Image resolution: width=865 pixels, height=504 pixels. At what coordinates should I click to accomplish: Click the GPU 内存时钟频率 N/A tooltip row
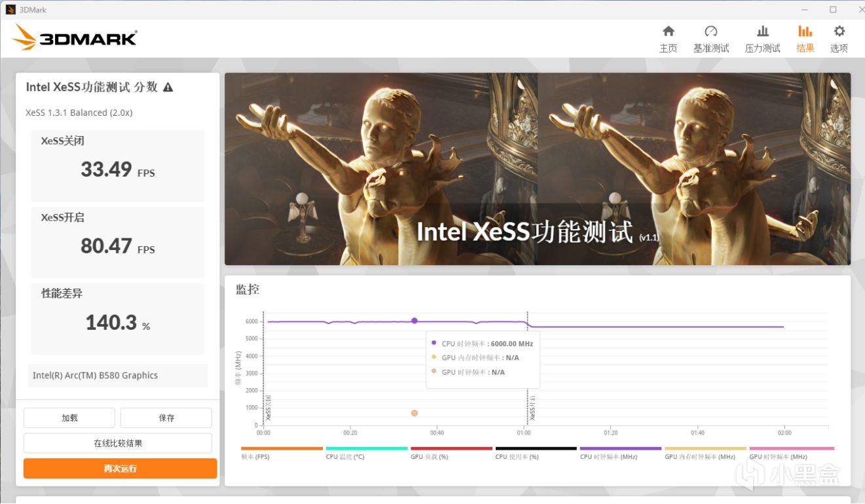[x=475, y=358]
